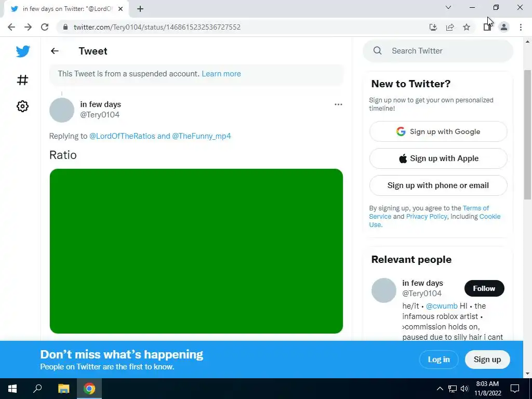Click Sign up with phone or email

pyautogui.click(x=438, y=185)
